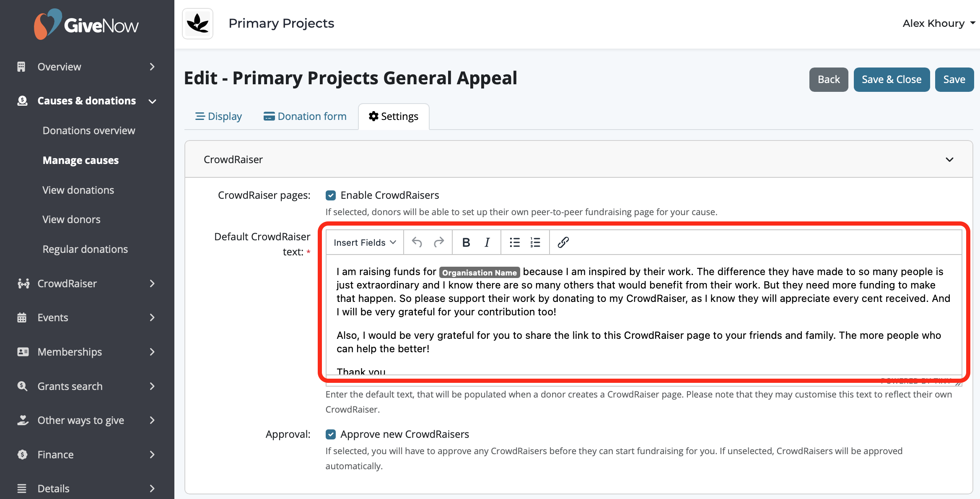Open the Alex Khoury user menu
The height and width of the screenshot is (499, 980).
point(939,23)
